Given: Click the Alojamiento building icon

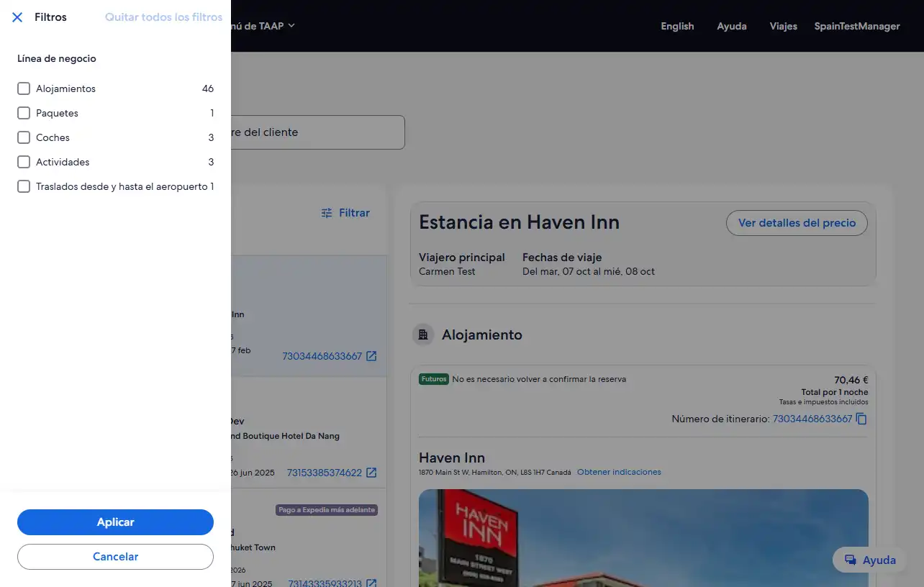Looking at the screenshot, I should [x=423, y=335].
